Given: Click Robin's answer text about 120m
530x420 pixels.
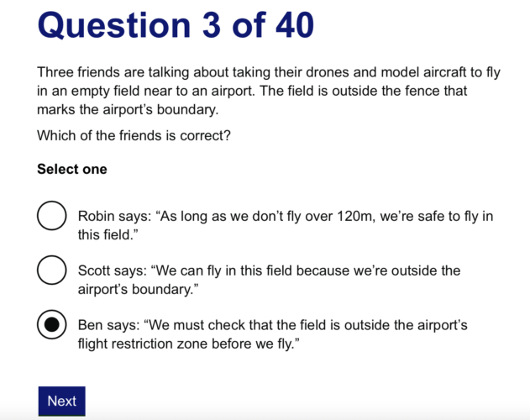Looking at the screenshot, I should (x=286, y=225).
